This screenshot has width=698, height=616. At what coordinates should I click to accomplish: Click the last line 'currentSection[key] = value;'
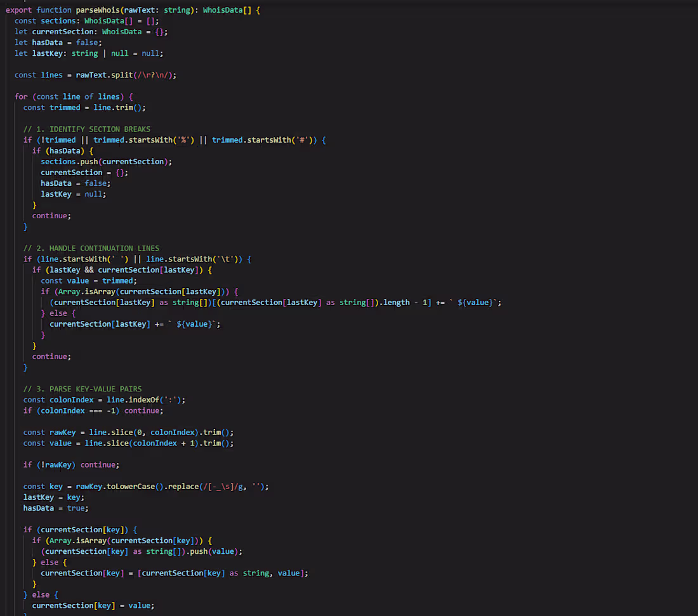point(93,605)
